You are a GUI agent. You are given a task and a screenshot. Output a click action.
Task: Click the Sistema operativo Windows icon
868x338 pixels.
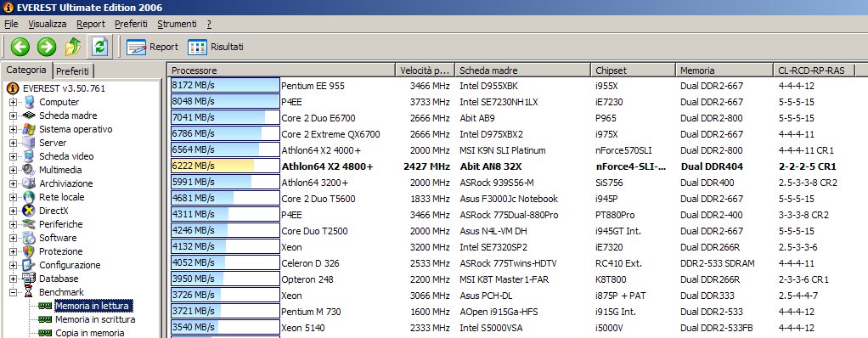[x=30, y=129]
